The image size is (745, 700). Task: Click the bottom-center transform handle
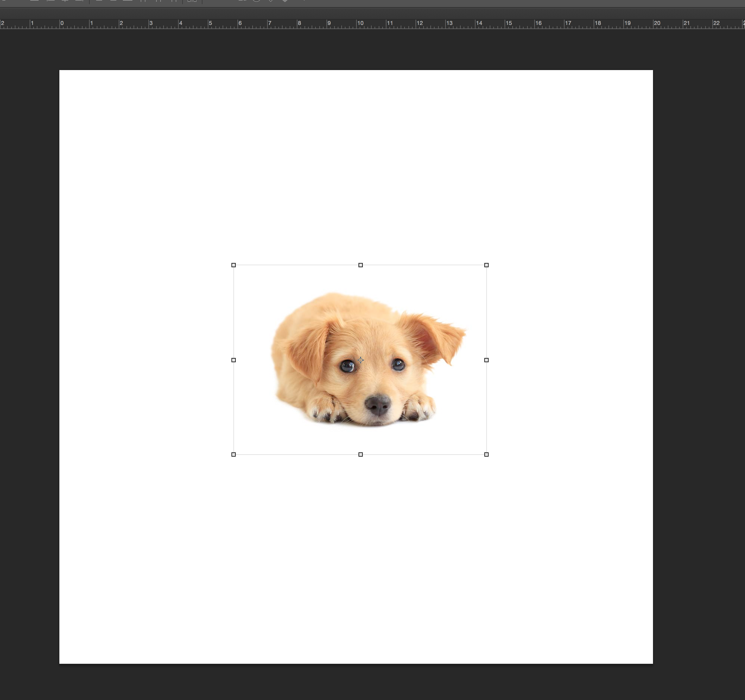361,454
